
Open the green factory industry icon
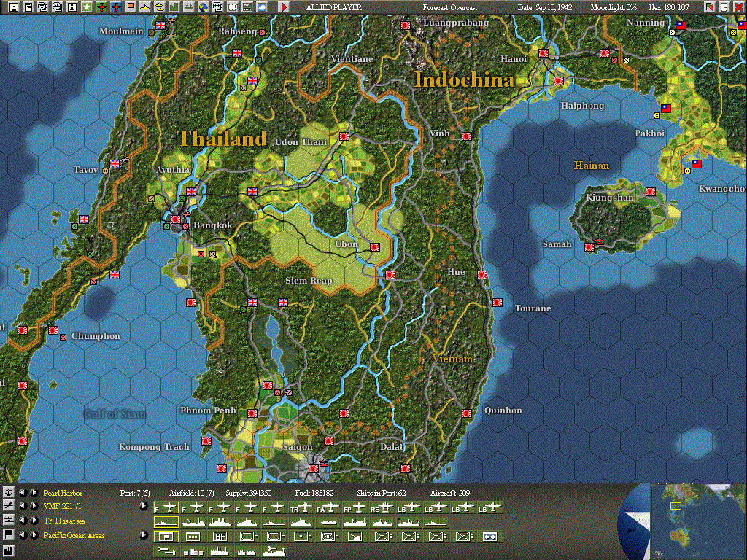tap(174, 7)
